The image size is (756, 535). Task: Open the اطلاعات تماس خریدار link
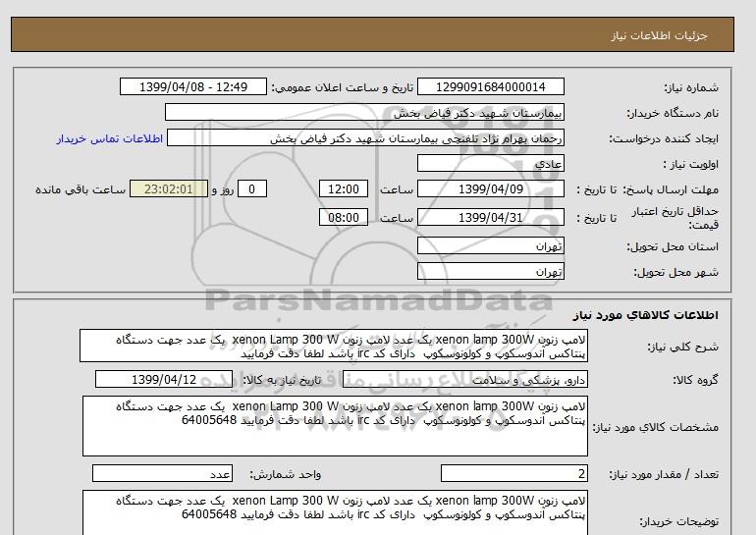[109, 138]
